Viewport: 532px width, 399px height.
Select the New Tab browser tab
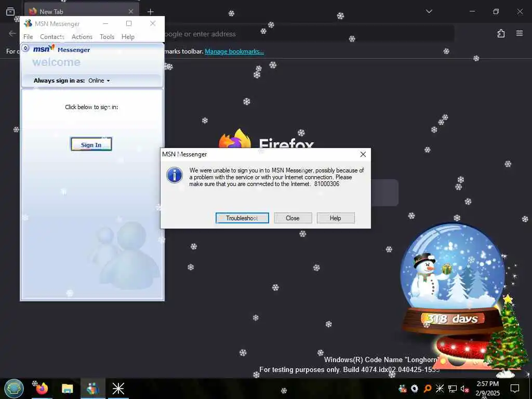[x=82, y=11]
